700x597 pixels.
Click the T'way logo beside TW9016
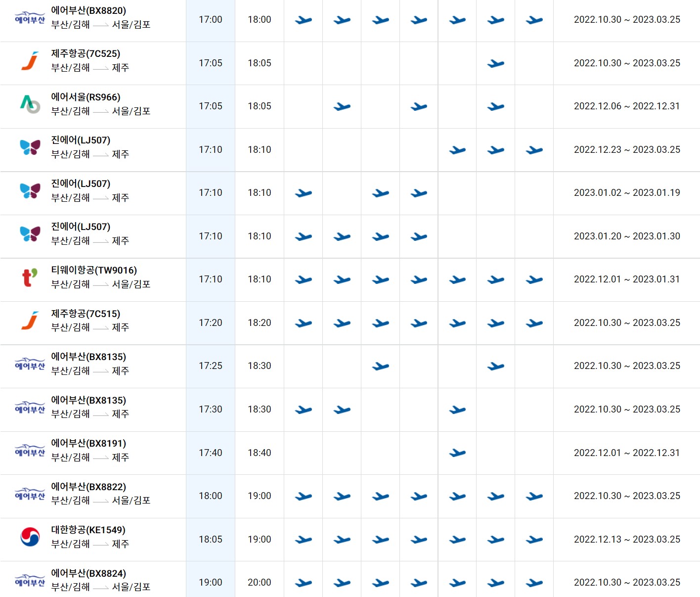[x=30, y=277]
